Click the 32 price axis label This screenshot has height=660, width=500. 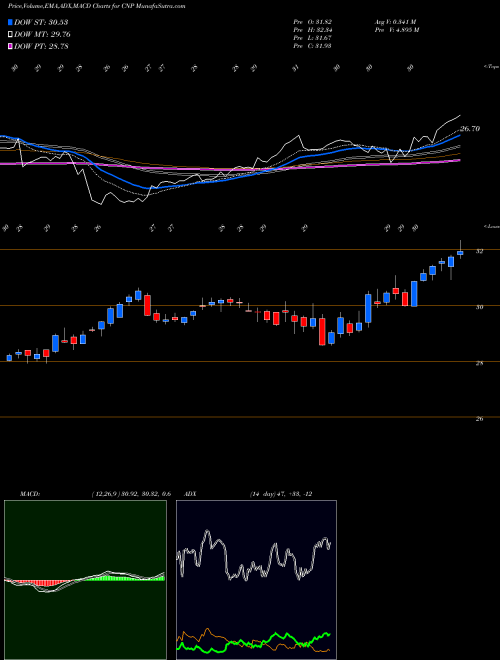pyautogui.click(x=479, y=251)
